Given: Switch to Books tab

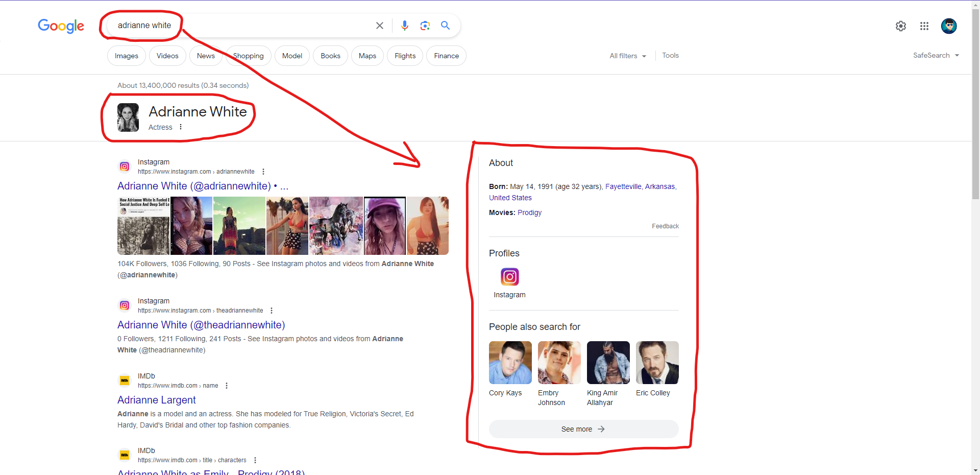Looking at the screenshot, I should pyautogui.click(x=330, y=56).
